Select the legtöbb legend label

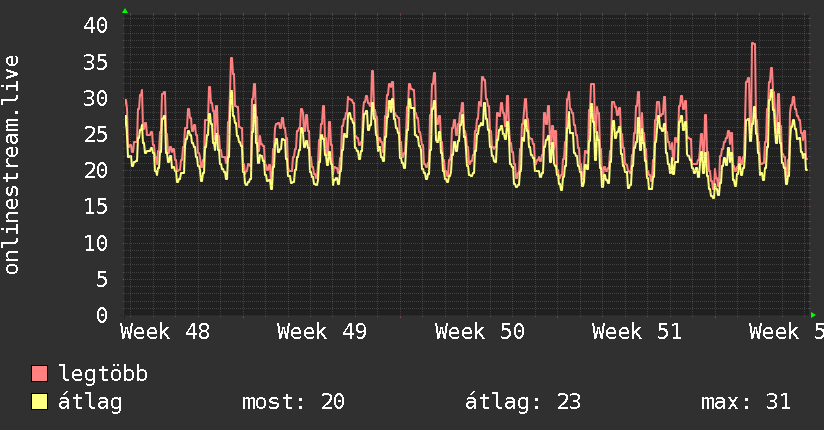click(x=103, y=374)
